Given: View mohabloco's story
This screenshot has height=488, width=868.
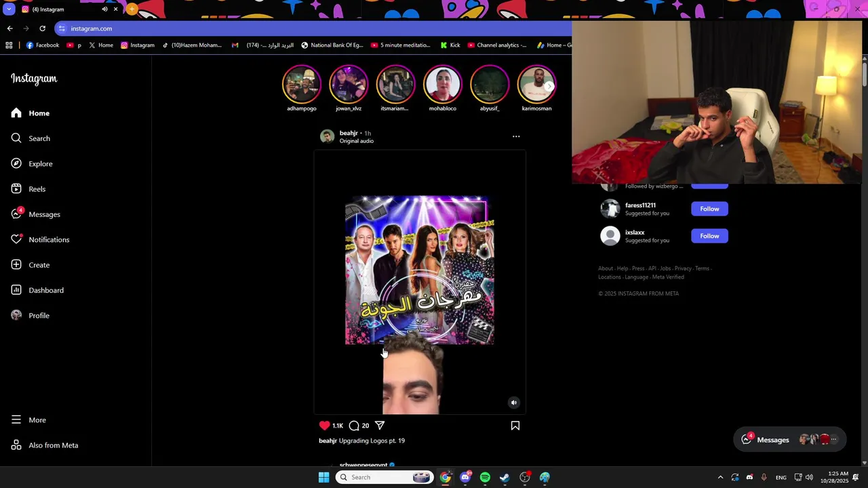Looking at the screenshot, I should (443, 85).
